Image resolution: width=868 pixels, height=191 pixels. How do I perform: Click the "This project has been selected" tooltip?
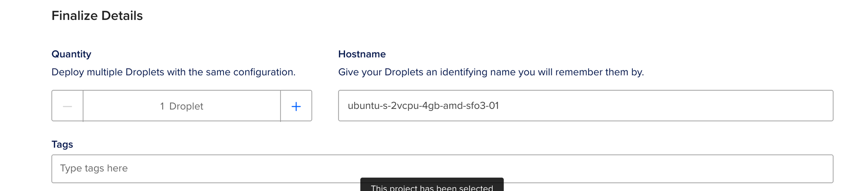(x=432, y=185)
